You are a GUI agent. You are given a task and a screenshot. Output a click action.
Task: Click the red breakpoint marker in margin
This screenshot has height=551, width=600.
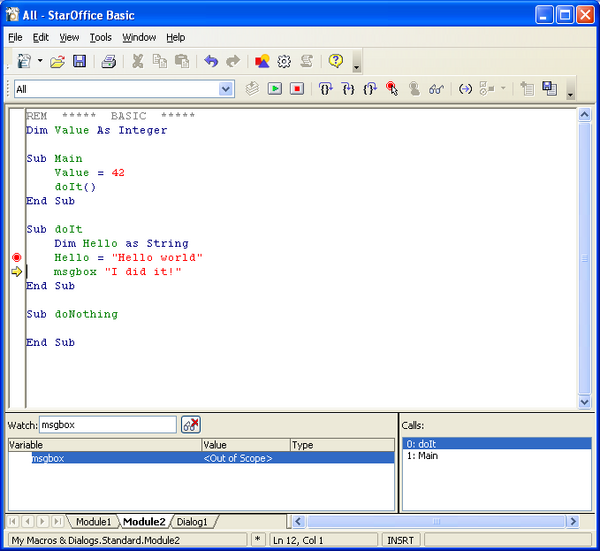click(16, 258)
